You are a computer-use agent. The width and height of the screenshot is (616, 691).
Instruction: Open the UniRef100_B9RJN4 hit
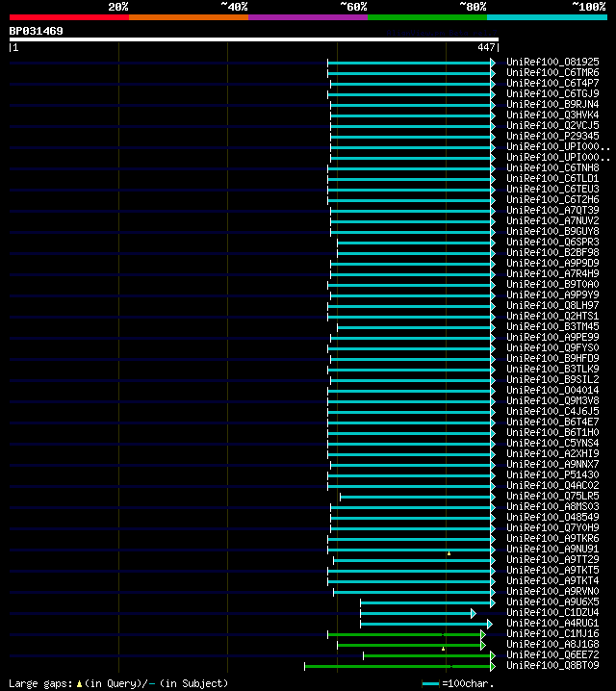tap(552, 105)
